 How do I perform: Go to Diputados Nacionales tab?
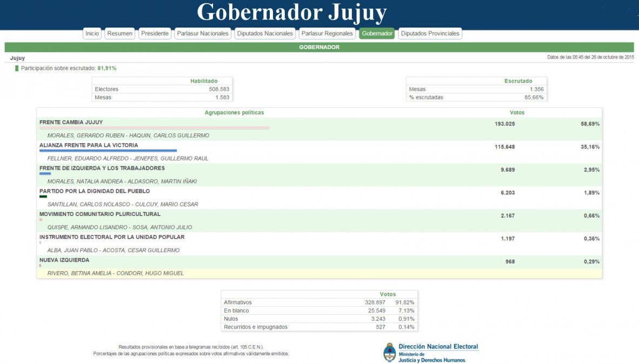(265, 33)
